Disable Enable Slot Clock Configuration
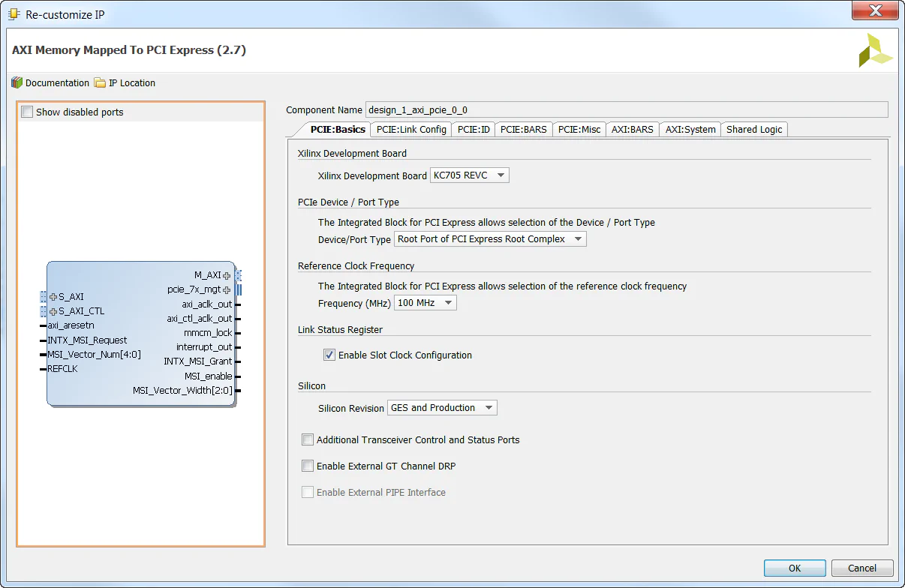Image resolution: width=905 pixels, height=588 pixels. 329,355
